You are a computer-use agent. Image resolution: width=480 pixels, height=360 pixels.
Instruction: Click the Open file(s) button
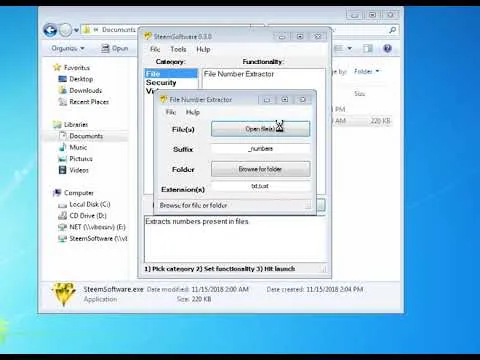(x=260, y=129)
